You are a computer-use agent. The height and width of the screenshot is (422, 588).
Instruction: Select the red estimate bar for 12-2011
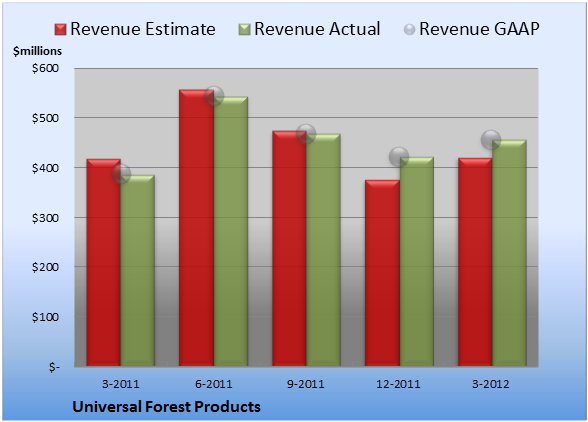click(382, 273)
